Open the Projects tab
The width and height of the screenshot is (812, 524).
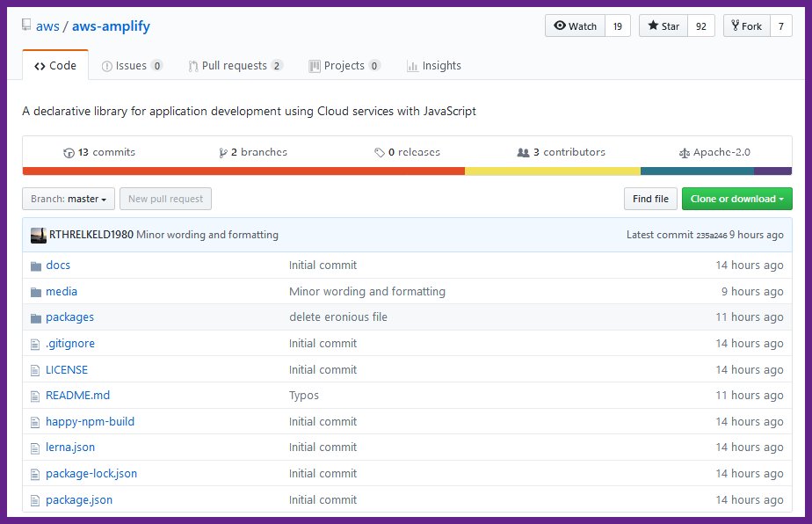[x=344, y=66]
